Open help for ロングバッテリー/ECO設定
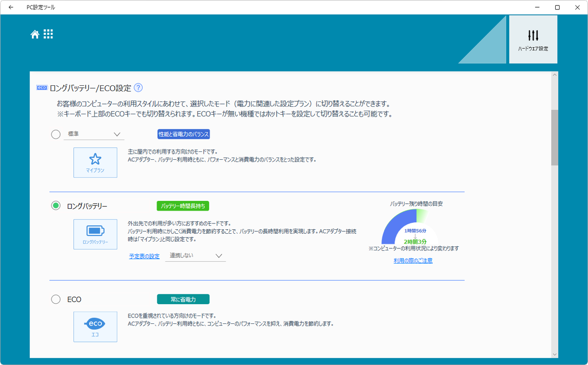 [x=138, y=88]
